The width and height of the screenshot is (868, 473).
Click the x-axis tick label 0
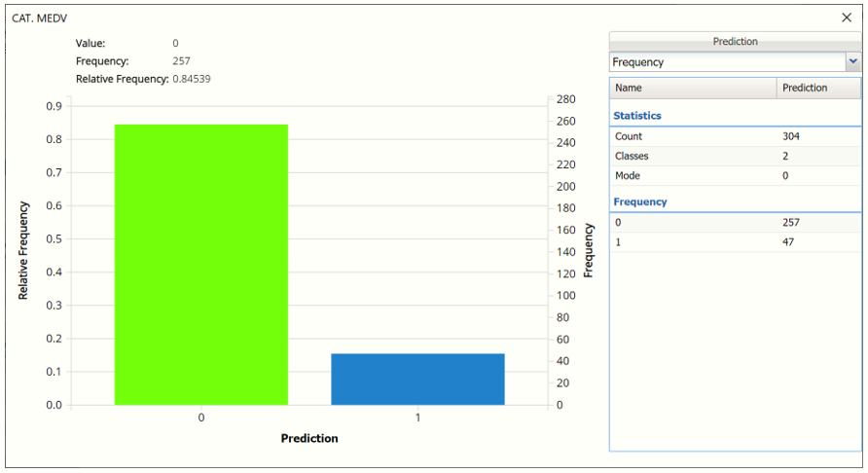click(x=200, y=418)
